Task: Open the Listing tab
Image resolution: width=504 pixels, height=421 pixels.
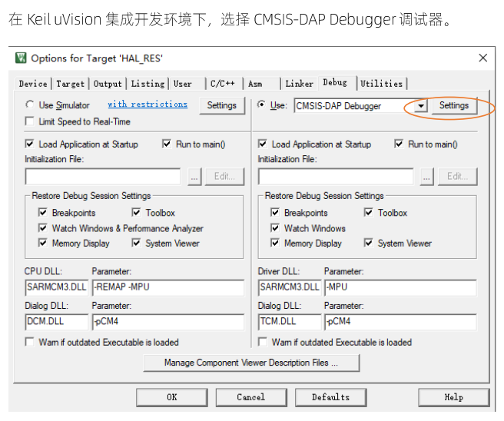Action: coord(148,84)
